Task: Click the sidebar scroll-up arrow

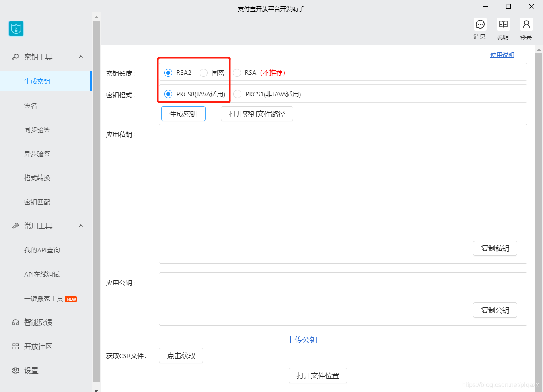Action: pos(96,17)
